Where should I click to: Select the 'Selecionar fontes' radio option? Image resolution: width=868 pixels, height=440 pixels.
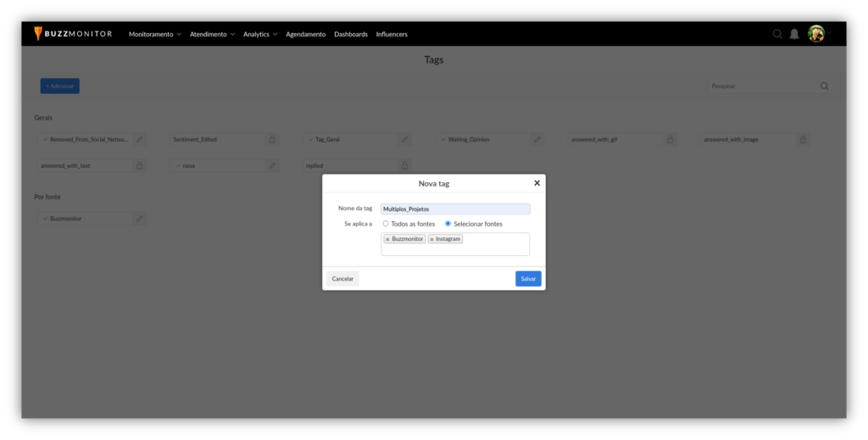point(448,224)
